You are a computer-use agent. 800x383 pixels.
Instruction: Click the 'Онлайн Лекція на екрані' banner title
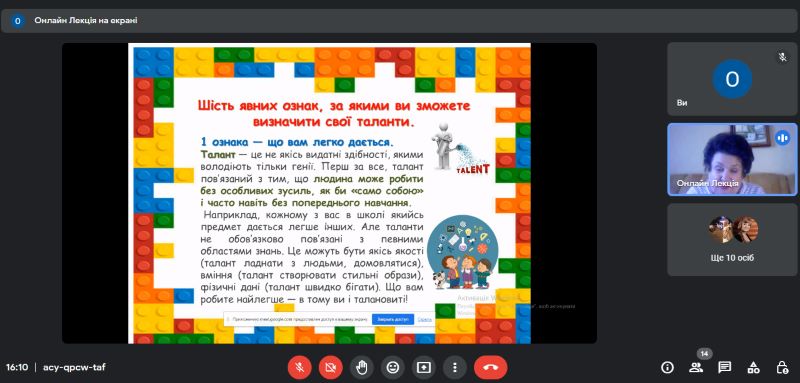[86, 20]
